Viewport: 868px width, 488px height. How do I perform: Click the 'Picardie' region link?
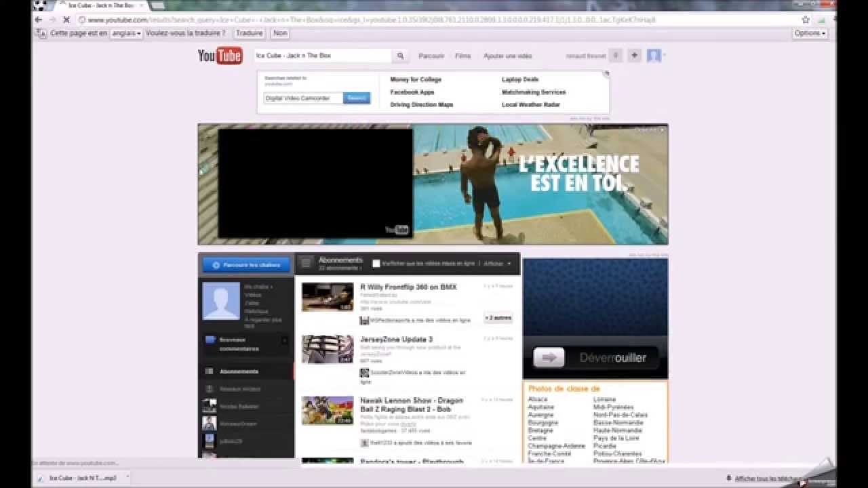605,446
